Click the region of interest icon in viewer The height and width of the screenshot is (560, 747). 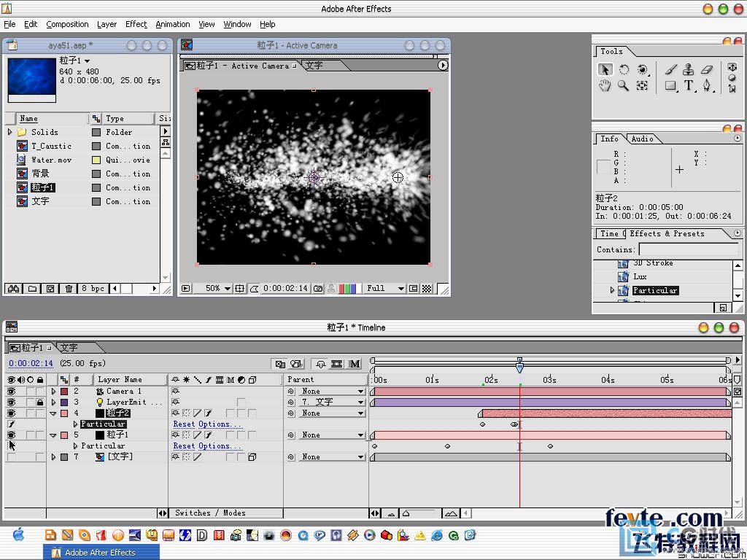414,289
